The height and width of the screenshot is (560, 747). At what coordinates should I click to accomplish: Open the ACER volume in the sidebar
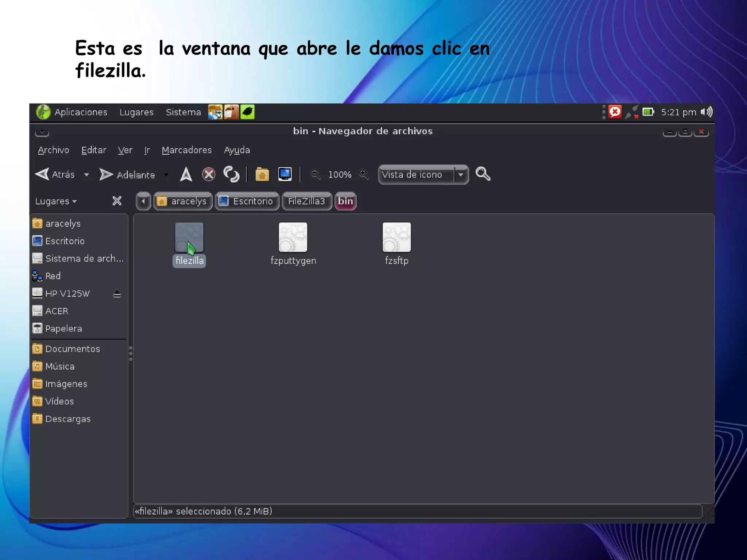tap(79, 311)
